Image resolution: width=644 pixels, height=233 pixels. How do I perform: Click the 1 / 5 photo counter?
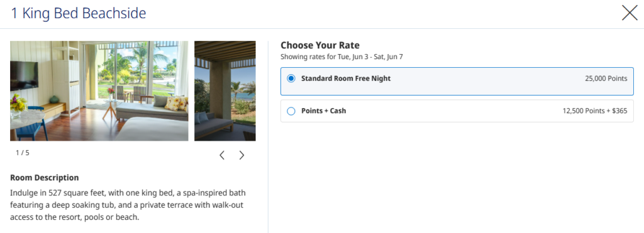point(23,153)
